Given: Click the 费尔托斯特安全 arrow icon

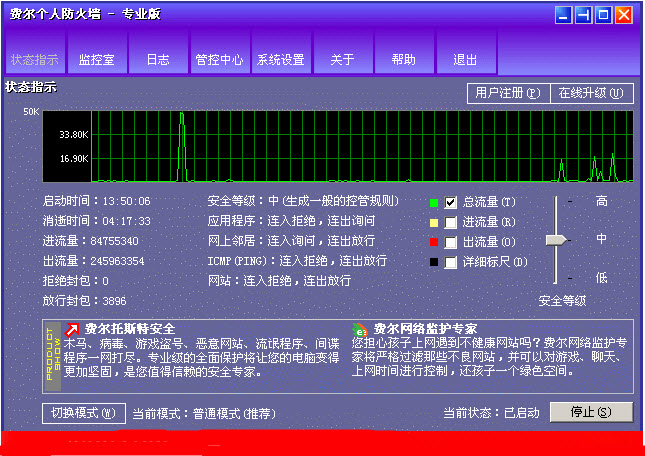Looking at the screenshot, I should pos(72,329).
